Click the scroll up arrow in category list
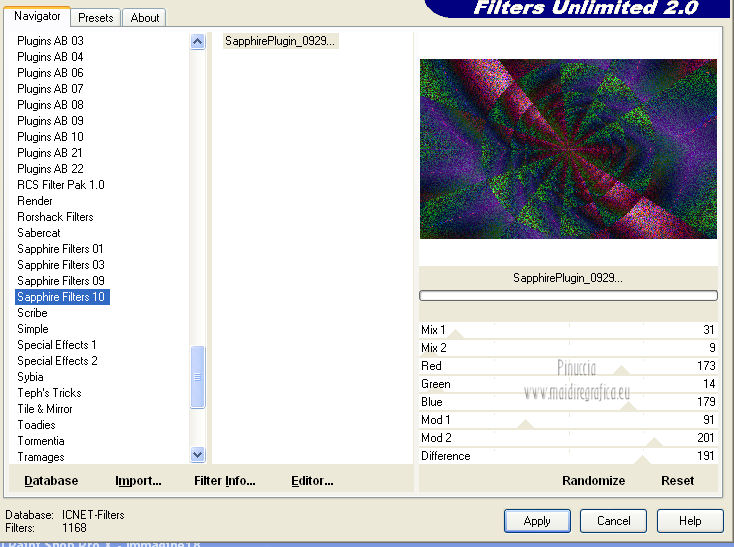The height and width of the screenshot is (547, 734). (198, 42)
